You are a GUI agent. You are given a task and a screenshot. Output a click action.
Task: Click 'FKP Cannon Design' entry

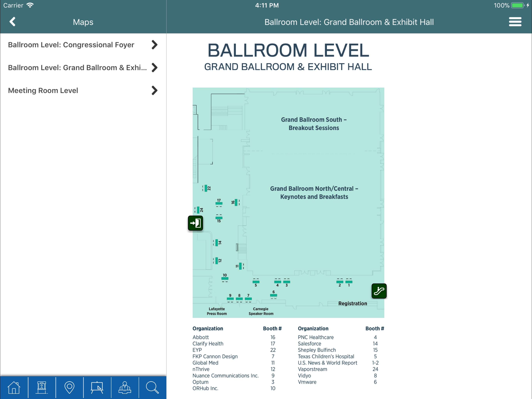click(x=215, y=356)
